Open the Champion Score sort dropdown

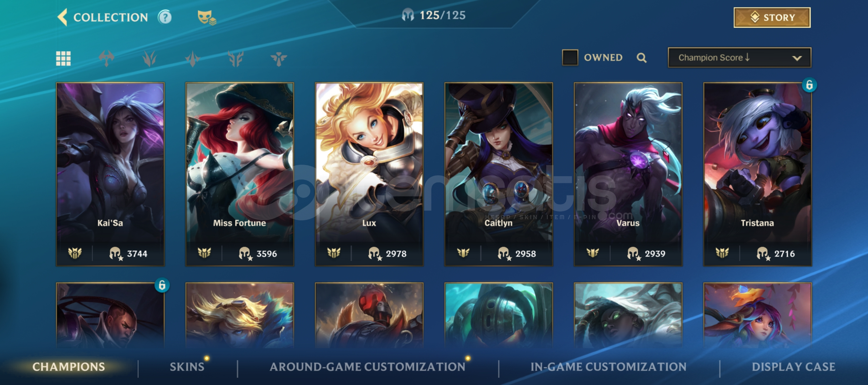tap(739, 57)
